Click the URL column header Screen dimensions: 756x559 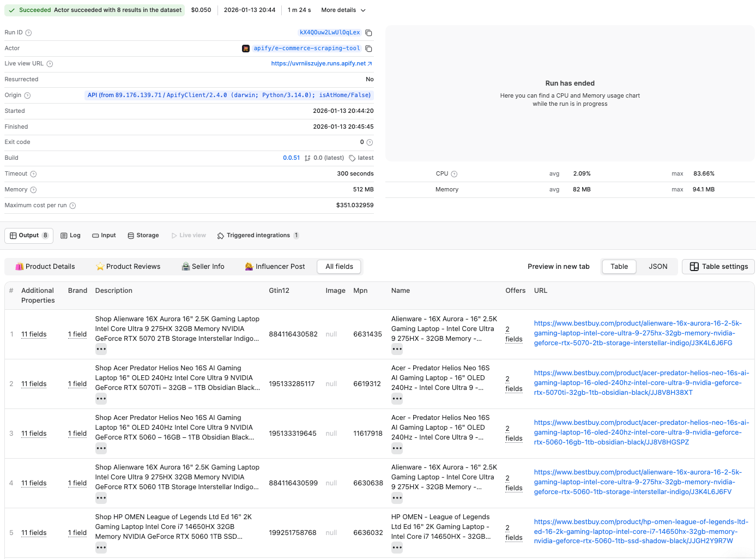pyautogui.click(x=541, y=291)
